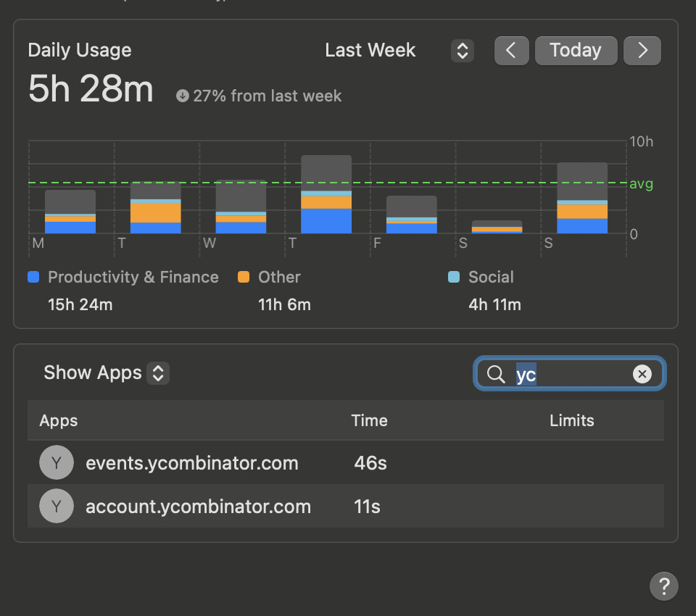Open the Last Week period dropdown
The width and height of the screenshot is (696, 616).
click(462, 51)
